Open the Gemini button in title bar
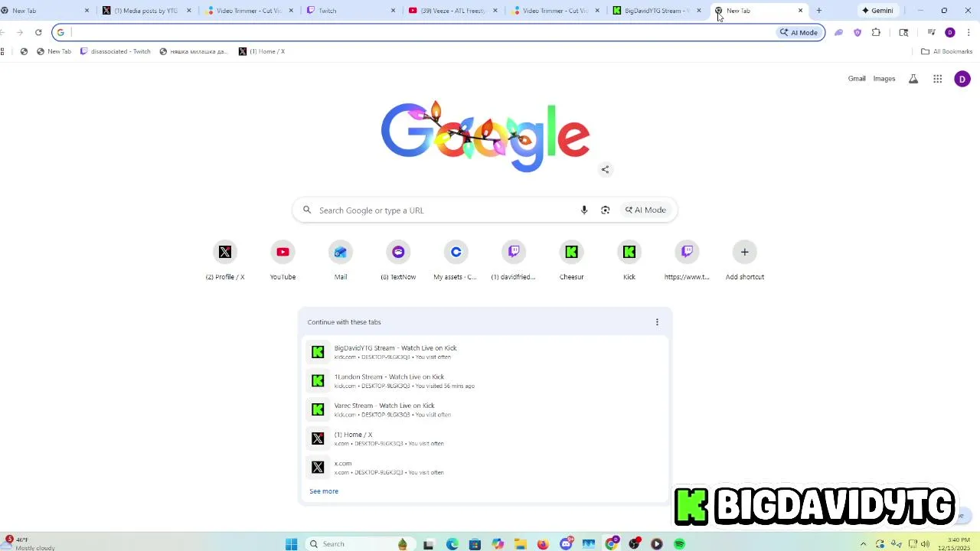Screen dimensions: 980x551 pyautogui.click(x=877, y=11)
